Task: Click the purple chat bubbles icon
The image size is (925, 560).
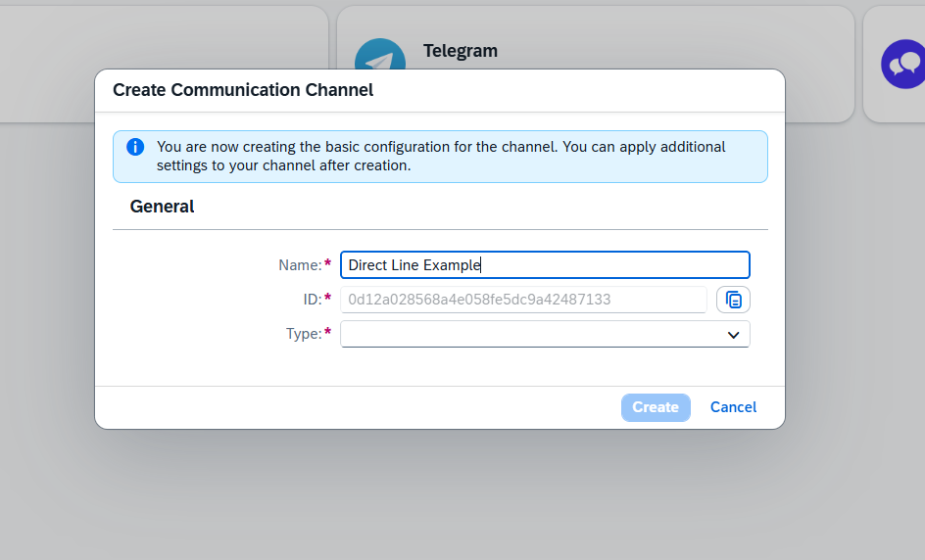Action: pos(903,64)
